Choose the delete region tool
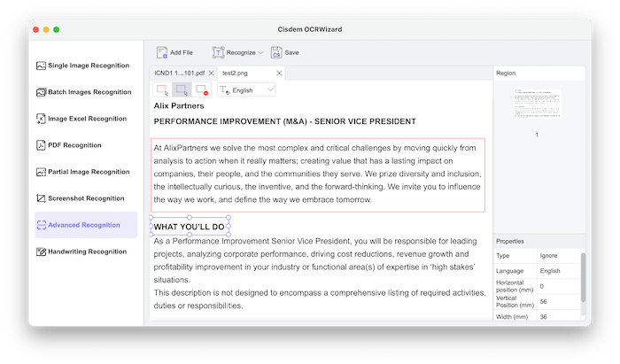This screenshot has height=364, width=620. [x=202, y=90]
